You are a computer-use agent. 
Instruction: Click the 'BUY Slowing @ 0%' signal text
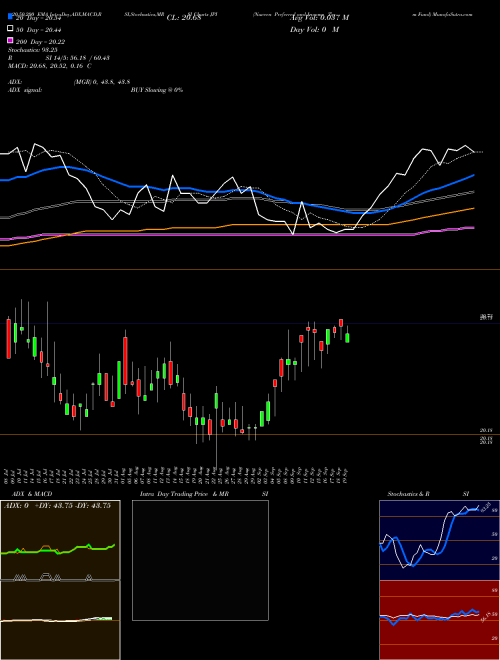(157, 90)
